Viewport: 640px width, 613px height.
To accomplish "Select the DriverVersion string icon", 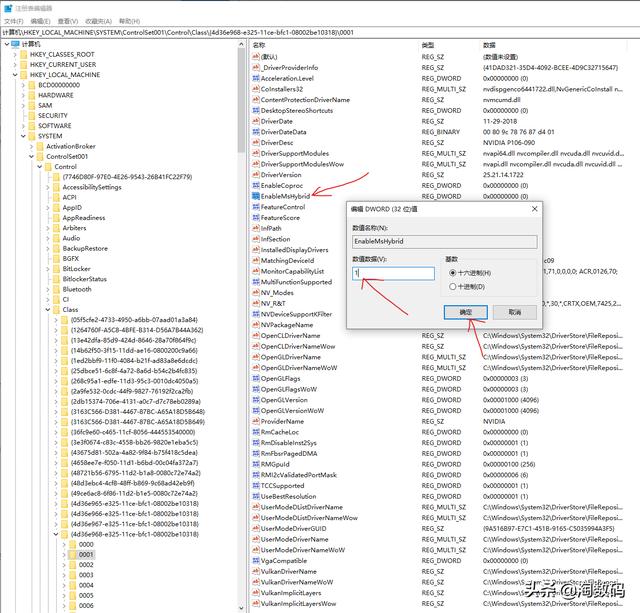I will point(256,175).
